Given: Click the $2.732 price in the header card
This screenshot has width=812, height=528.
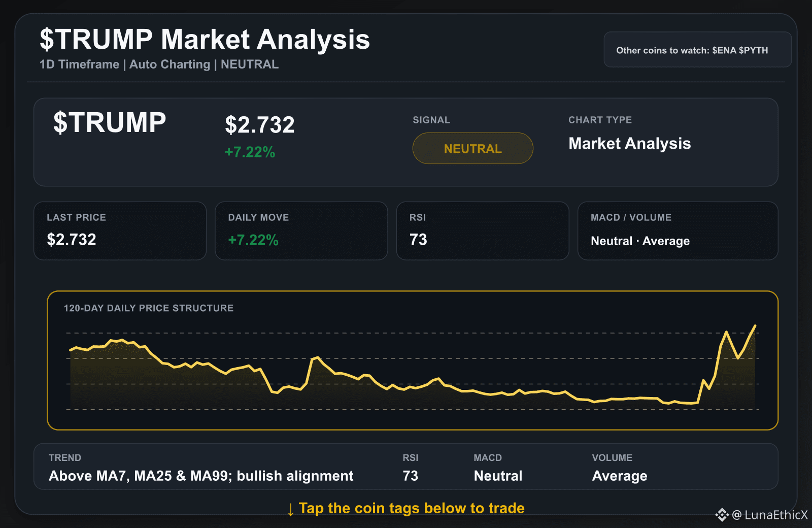Looking at the screenshot, I should [x=260, y=125].
